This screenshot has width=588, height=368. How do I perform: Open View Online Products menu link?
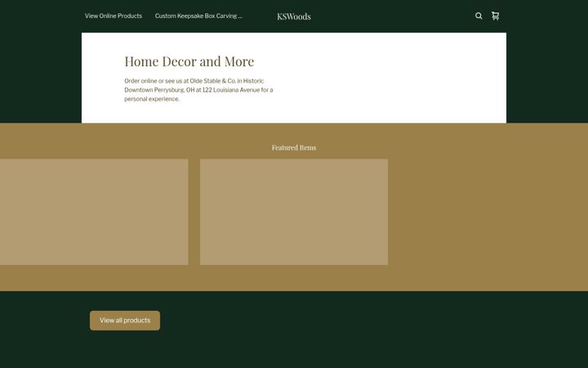point(114,16)
